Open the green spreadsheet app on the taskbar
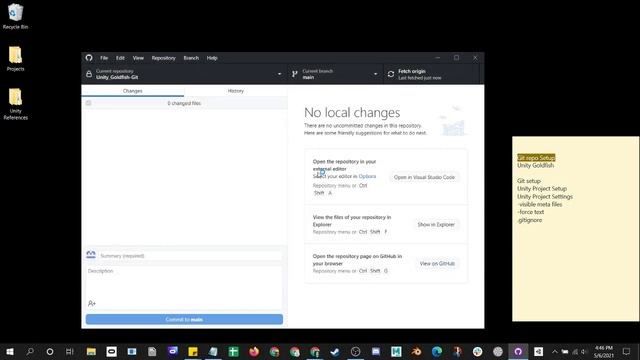 [x=233, y=351]
